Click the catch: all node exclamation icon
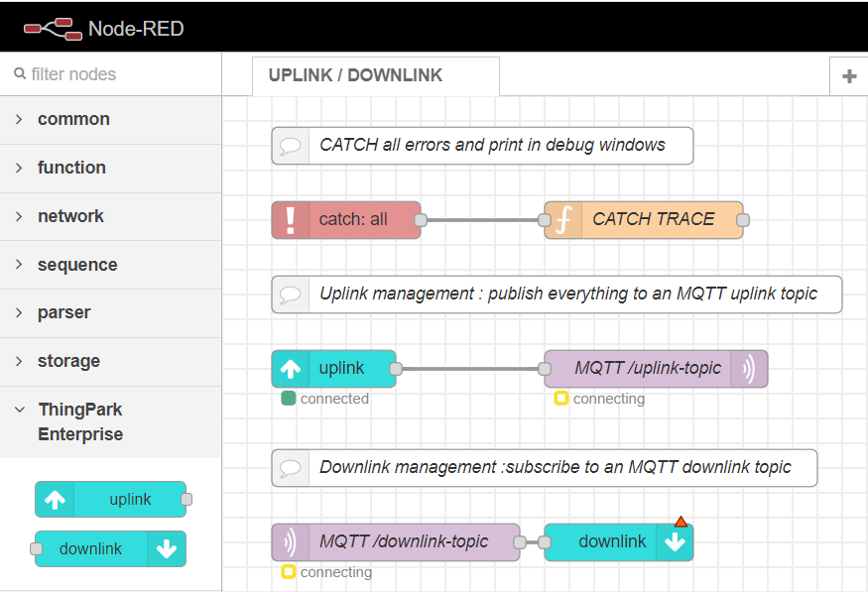 (x=290, y=220)
